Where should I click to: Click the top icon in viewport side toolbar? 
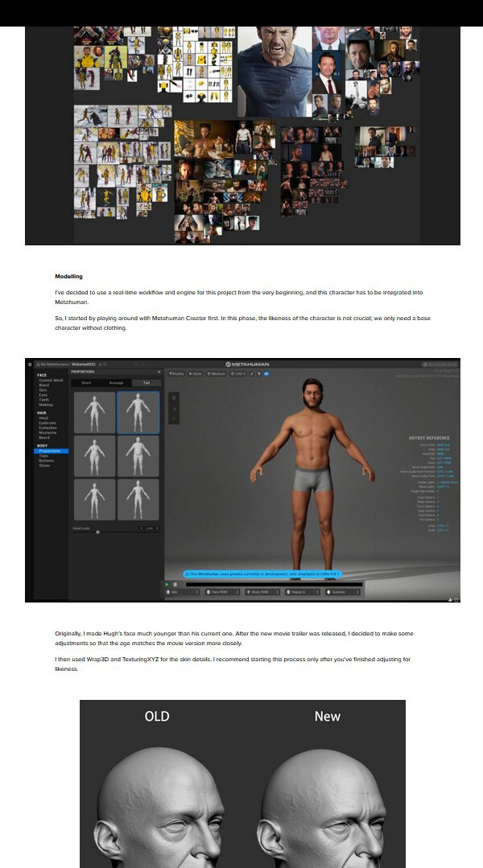(x=174, y=398)
